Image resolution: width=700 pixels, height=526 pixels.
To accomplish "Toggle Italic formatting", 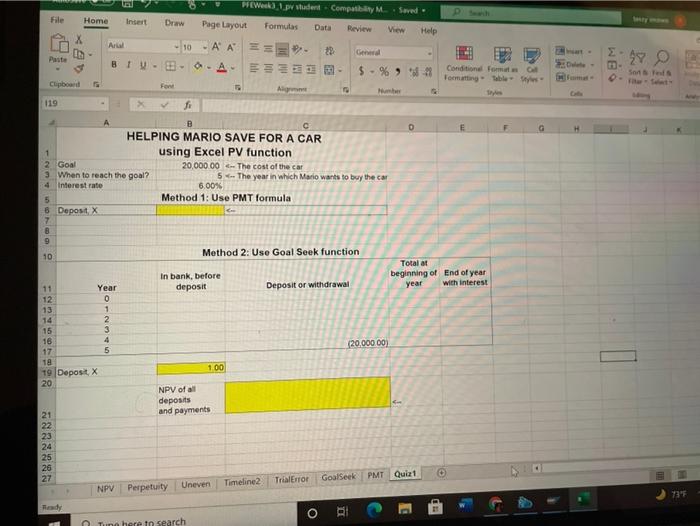I will click(x=129, y=65).
